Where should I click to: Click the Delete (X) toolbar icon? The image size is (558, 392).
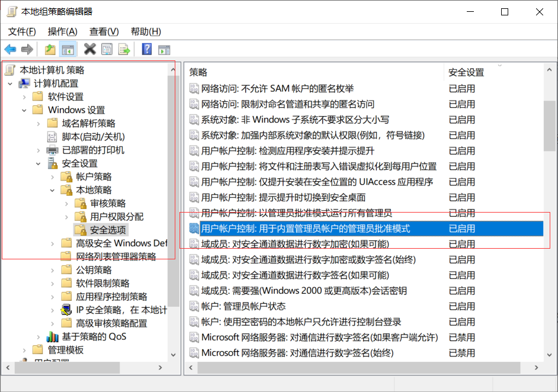pyautogui.click(x=90, y=49)
